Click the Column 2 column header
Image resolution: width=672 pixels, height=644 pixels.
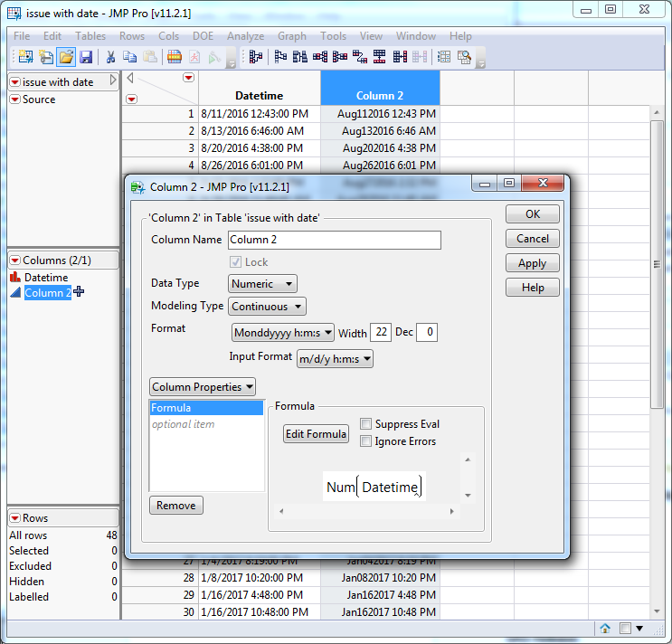(x=380, y=89)
